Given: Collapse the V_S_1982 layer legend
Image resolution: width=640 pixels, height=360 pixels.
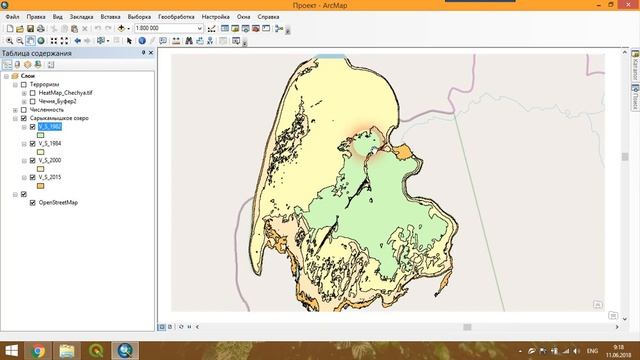Looking at the screenshot, I should 24,127.
